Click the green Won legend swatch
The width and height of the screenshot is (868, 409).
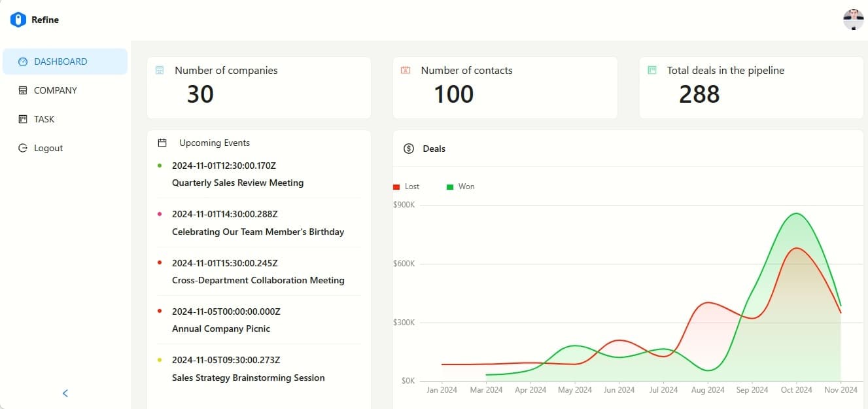click(x=450, y=187)
